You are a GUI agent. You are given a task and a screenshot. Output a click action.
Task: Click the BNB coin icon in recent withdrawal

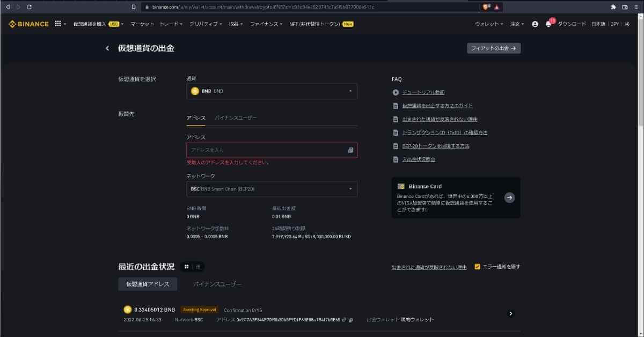[x=128, y=310]
